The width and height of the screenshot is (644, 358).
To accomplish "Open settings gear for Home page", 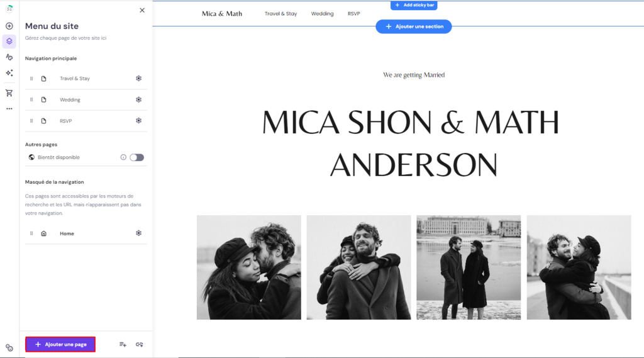I will pos(139,233).
